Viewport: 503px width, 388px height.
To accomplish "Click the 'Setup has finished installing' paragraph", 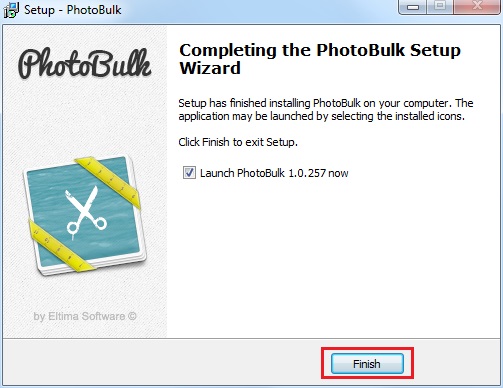I will (326, 109).
